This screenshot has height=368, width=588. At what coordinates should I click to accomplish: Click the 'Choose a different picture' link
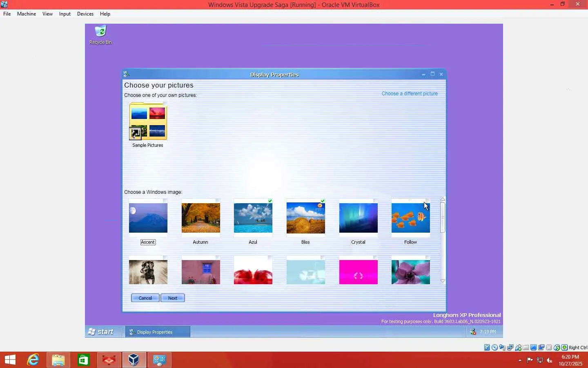[x=410, y=94]
